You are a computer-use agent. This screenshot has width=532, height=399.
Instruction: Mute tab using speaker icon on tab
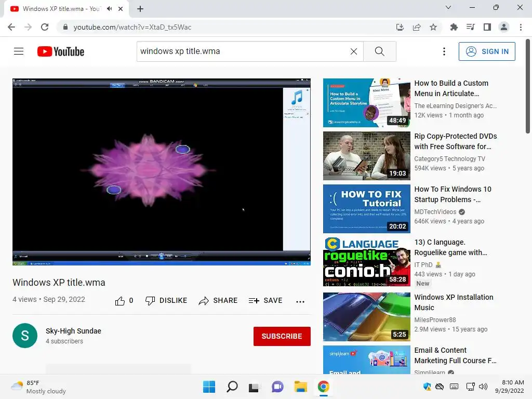pos(109,9)
